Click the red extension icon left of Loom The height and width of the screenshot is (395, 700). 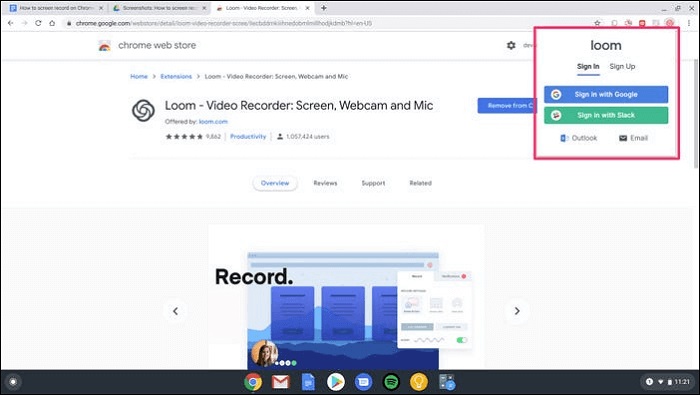[642, 23]
